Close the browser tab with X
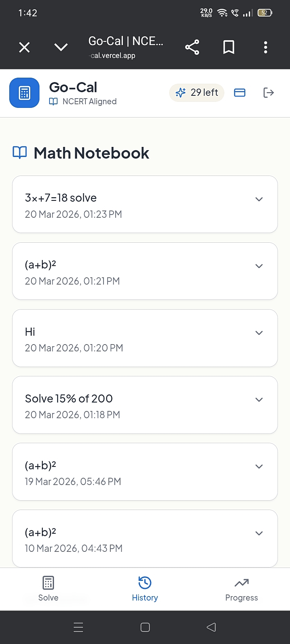The image size is (290, 644). tap(25, 47)
